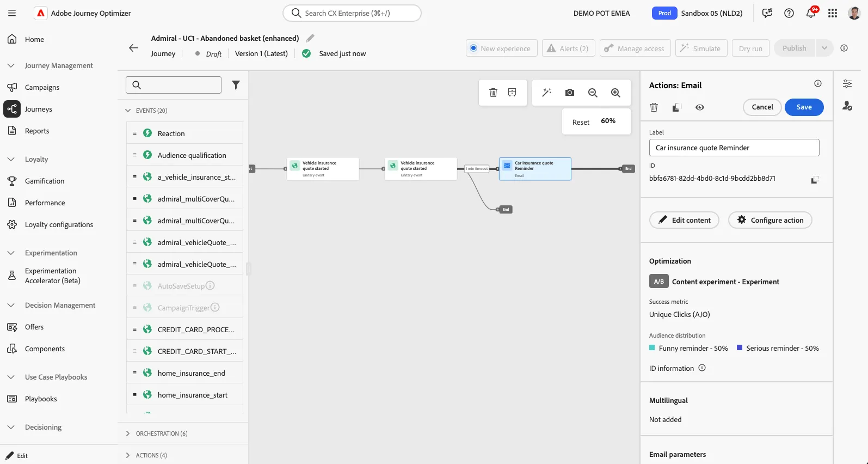Image resolution: width=868 pixels, height=464 pixels.
Task: Open the Publish dropdown arrow
Action: (824, 48)
